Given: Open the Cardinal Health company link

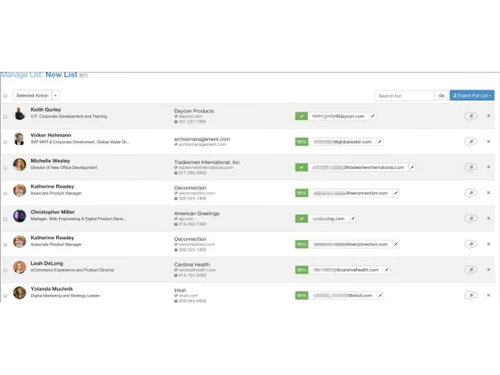Looking at the screenshot, I should (192, 265).
